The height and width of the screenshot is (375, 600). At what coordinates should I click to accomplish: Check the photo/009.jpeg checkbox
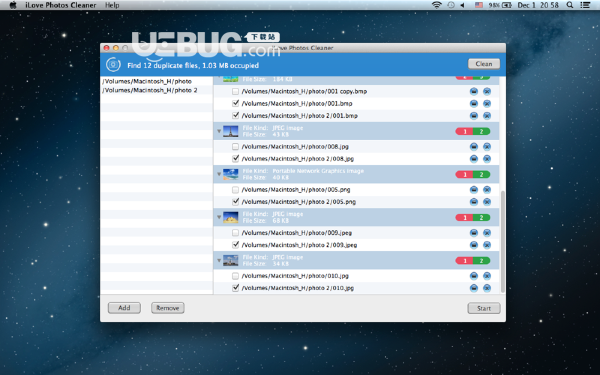click(x=235, y=233)
